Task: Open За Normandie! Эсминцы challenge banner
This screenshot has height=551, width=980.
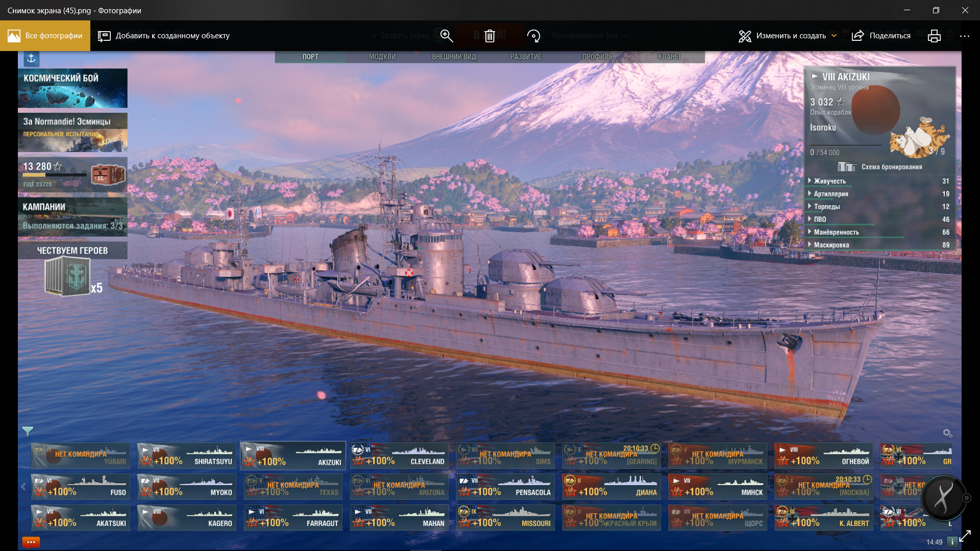Action: 72,133
